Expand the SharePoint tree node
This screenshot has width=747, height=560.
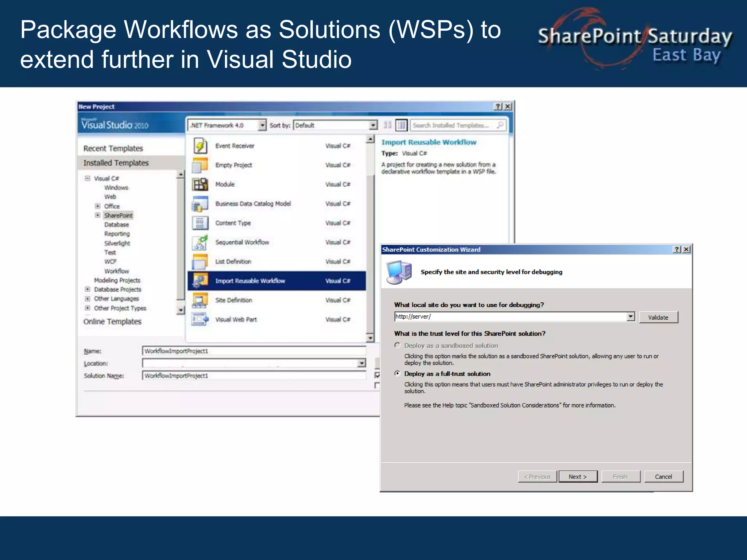point(97,215)
